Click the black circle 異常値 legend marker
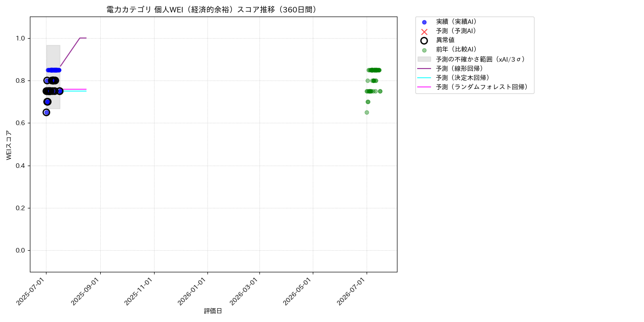The height and width of the screenshot is (322, 644). click(424, 40)
